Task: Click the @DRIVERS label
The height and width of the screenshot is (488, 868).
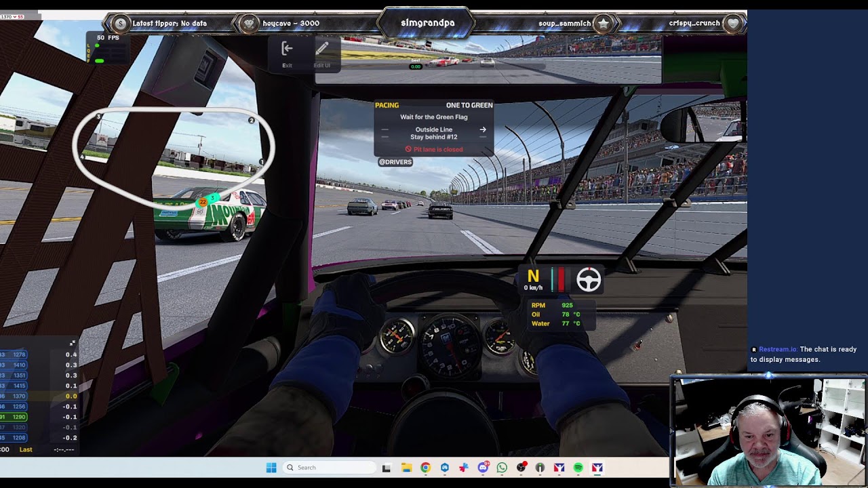Action: tap(395, 162)
